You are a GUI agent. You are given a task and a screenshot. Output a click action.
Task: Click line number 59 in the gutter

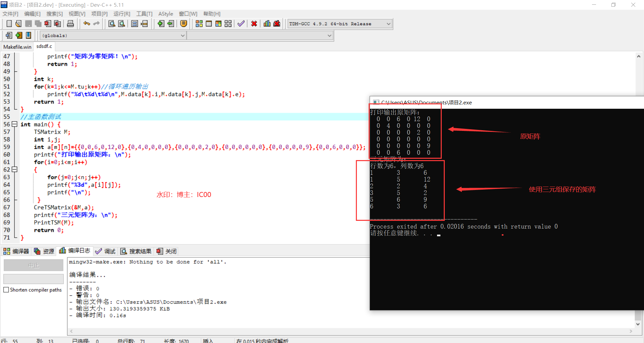pyautogui.click(x=7, y=147)
